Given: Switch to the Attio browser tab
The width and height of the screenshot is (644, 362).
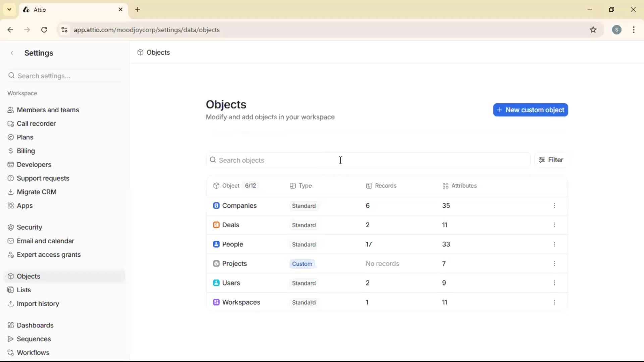Looking at the screenshot, I should pos(60,10).
